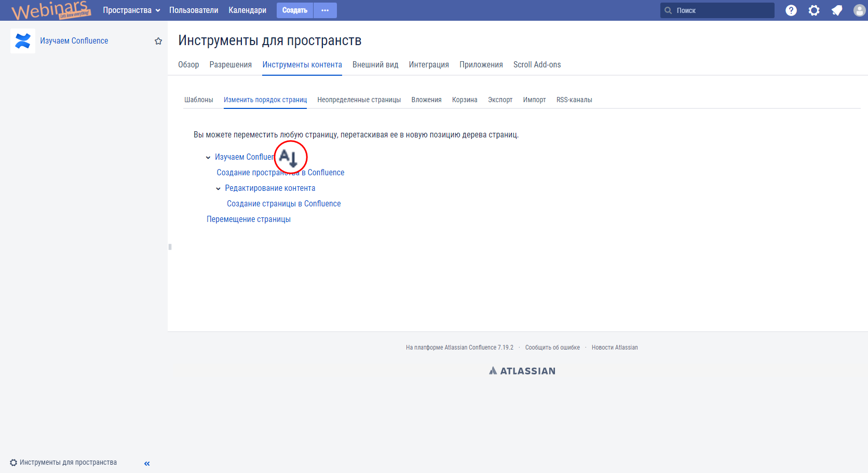The width and height of the screenshot is (868, 473).
Task: Switch to the Разрешения tab
Action: [230, 65]
